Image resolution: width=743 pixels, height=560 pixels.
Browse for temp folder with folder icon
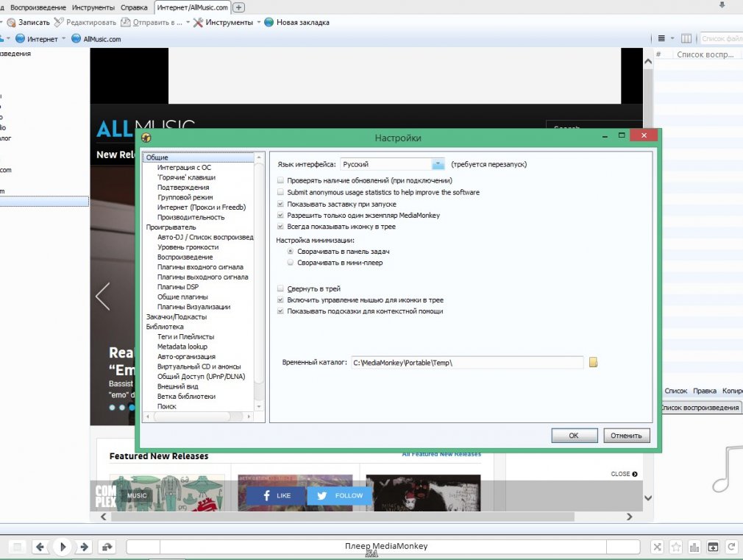point(593,362)
